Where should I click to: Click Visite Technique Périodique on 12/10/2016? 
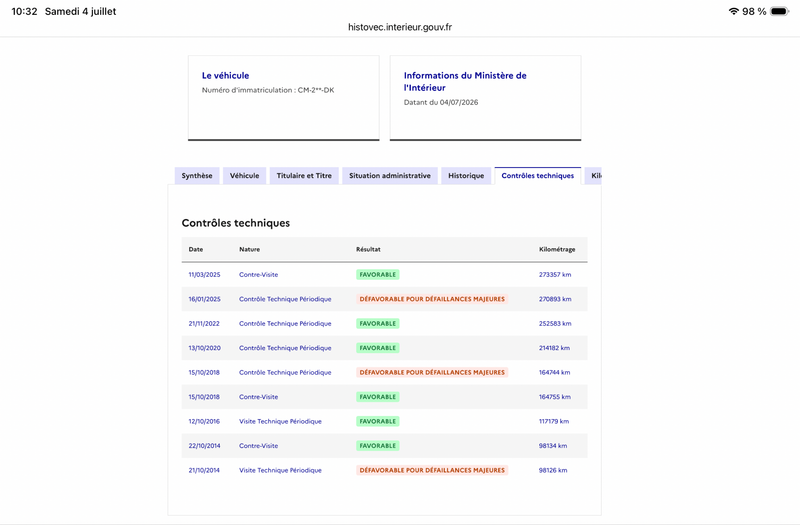[280, 421]
